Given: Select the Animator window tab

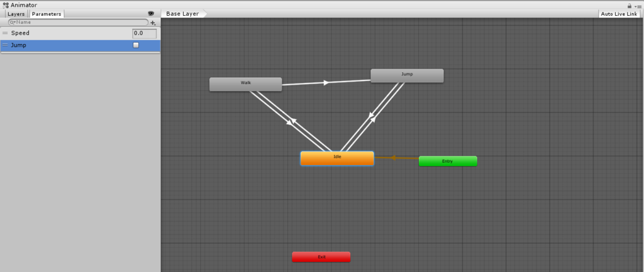Looking at the screenshot, I should (x=19, y=5).
